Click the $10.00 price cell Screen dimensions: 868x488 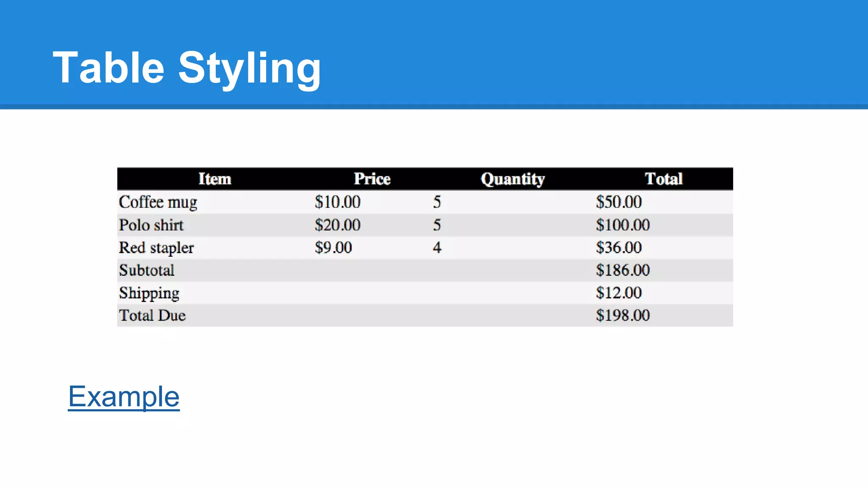[337, 202]
